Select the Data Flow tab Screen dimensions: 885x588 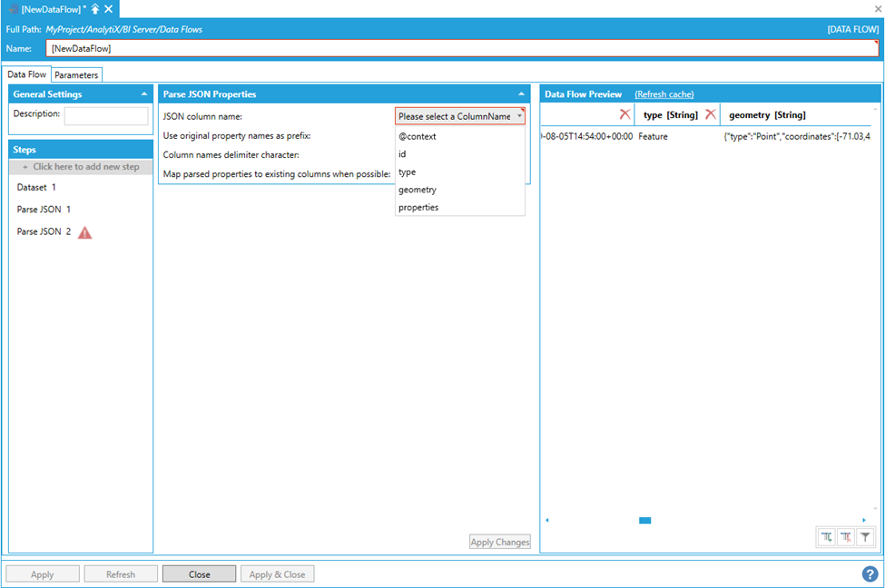[x=26, y=75]
